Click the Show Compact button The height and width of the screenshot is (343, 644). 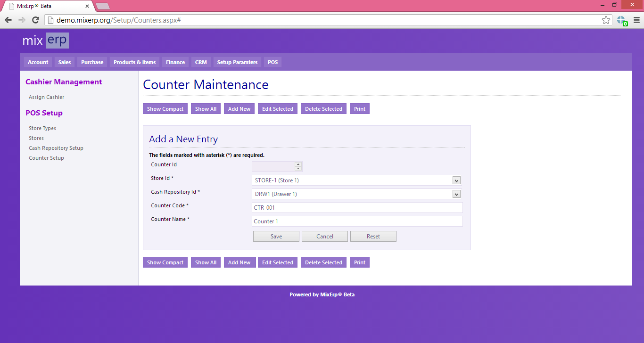pos(165,108)
